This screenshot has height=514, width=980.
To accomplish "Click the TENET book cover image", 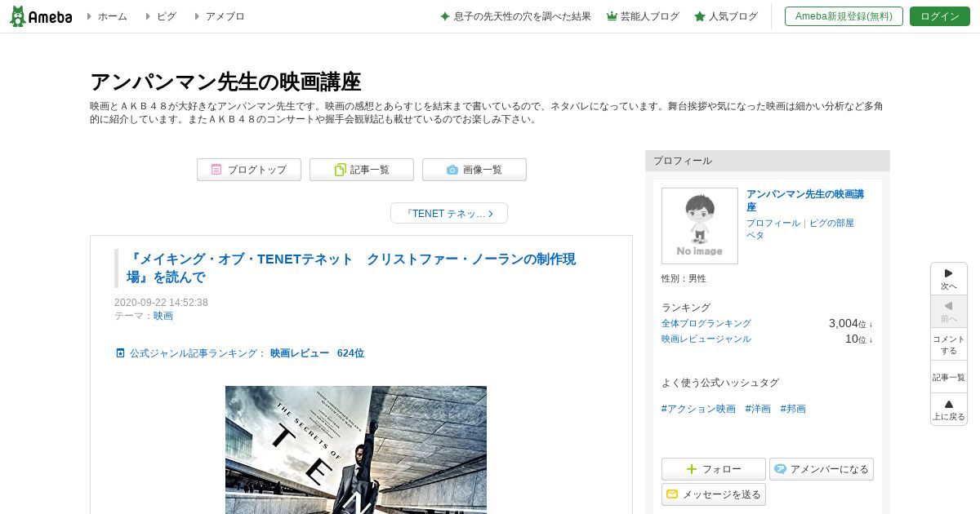I will click(356, 450).
